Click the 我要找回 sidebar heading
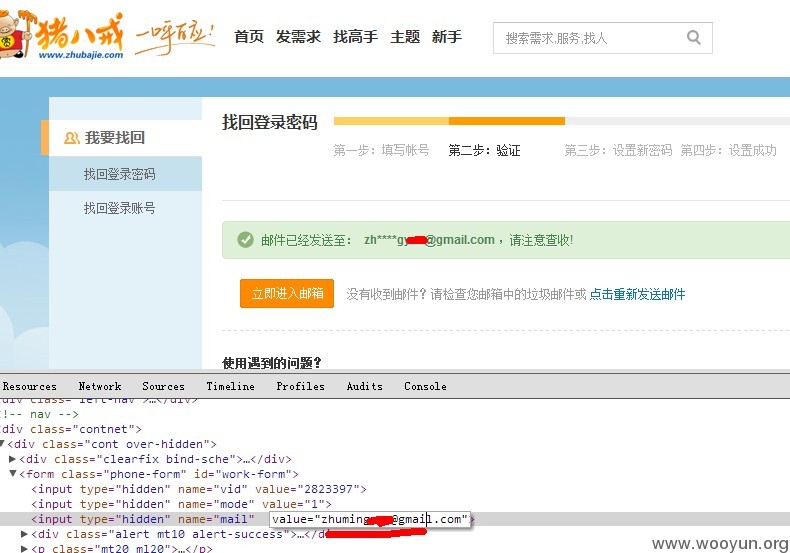790x553 pixels. 115,137
